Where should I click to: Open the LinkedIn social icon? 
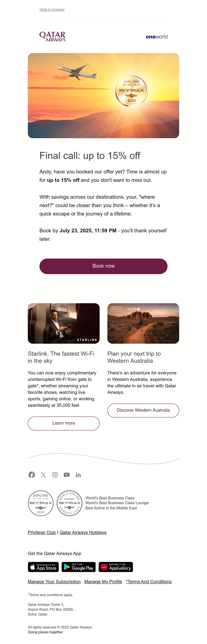[78, 475]
